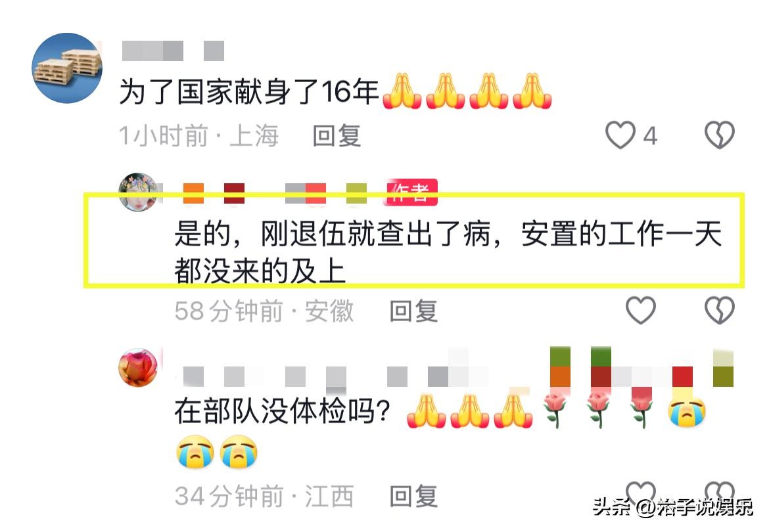This screenshot has height=532, width=769.
Task: Open the author's flower-crown avatar
Action: [138, 192]
